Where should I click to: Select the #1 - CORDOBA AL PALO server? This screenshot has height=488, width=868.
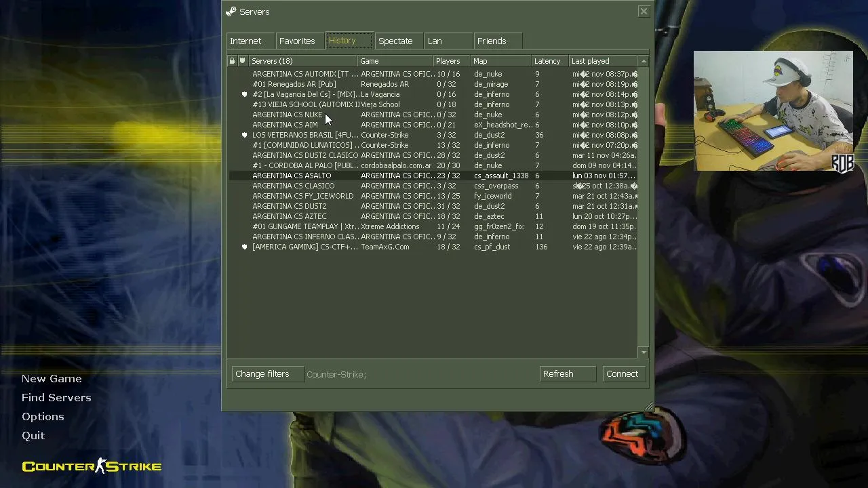coord(433,165)
